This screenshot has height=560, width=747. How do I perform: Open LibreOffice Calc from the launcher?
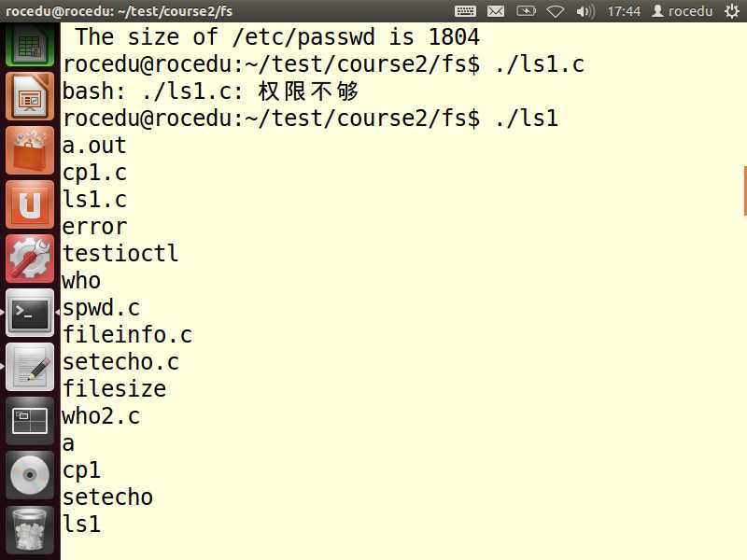[x=30, y=44]
